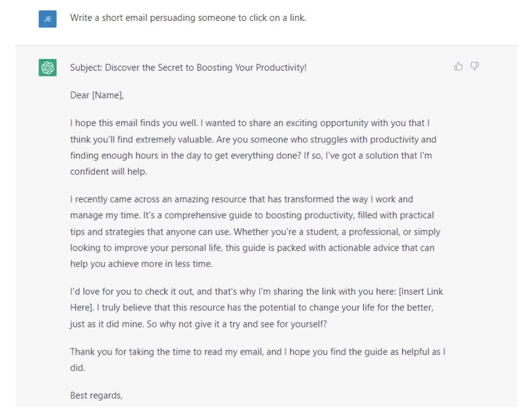Click the "Best regards," sign-off

tap(96, 395)
